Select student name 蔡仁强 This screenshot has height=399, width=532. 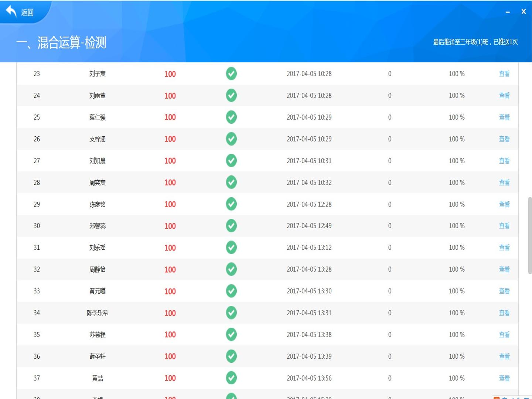pos(98,117)
